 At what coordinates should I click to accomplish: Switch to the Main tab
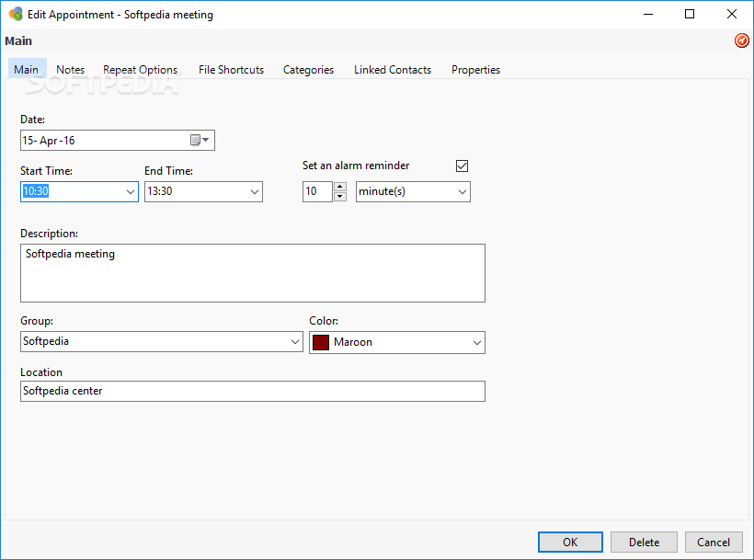point(27,70)
